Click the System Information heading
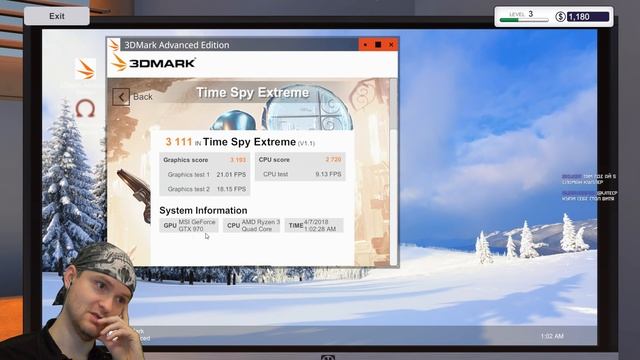640x360 pixels. [x=203, y=211]
